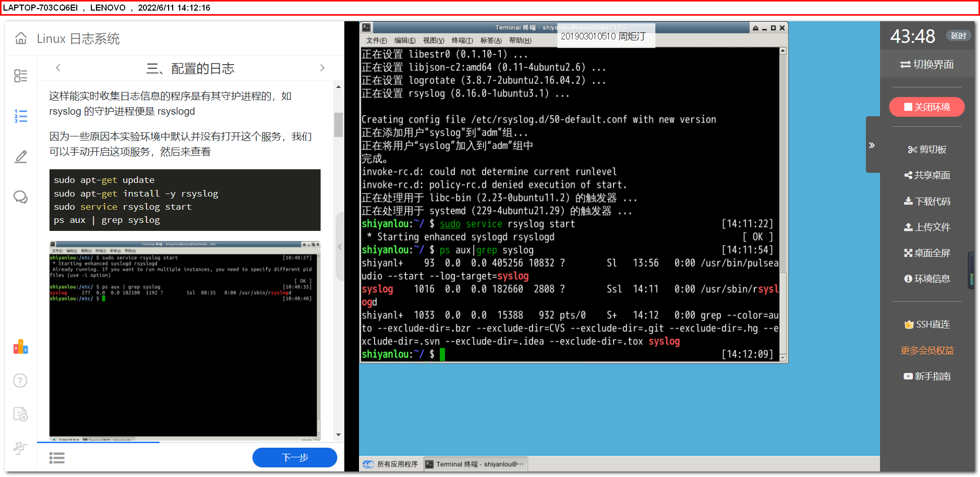Go to the next section with right chevron

[x=322, y=68]
